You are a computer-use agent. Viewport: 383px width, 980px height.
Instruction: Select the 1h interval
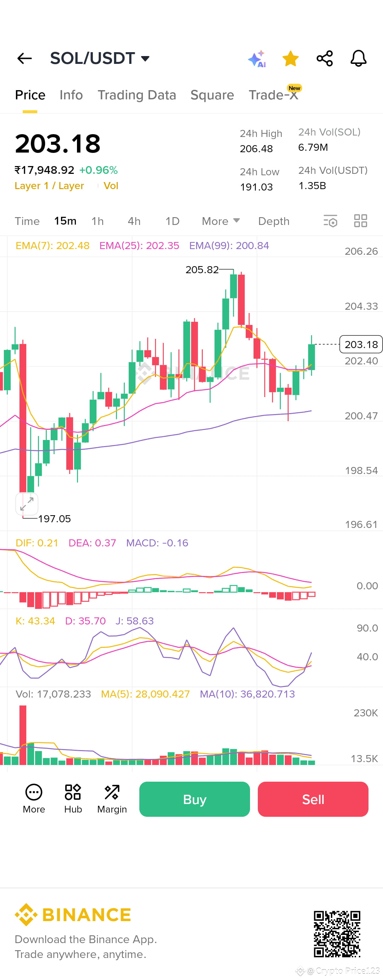pyautogui.click(x=98, y=221)
